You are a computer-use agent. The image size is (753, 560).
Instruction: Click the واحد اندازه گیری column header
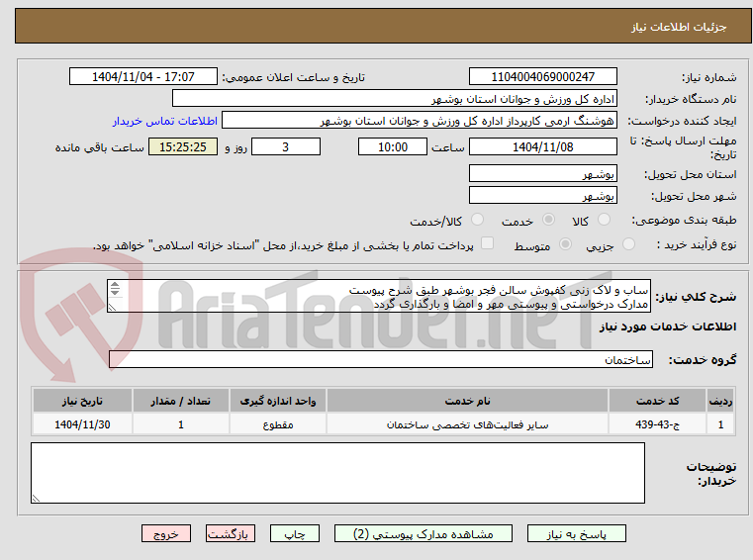click(278, 401)
